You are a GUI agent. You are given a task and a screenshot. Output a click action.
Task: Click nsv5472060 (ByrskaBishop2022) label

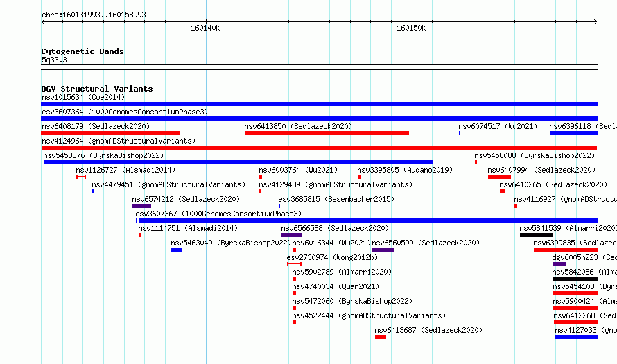tap(352, 301)
